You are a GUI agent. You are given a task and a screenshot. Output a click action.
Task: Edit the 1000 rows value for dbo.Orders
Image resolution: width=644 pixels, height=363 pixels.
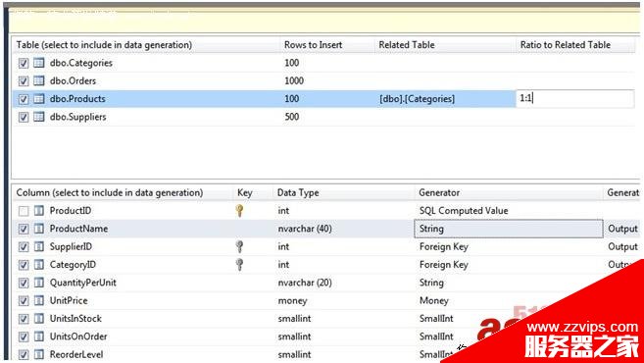[x=294, y=81]
